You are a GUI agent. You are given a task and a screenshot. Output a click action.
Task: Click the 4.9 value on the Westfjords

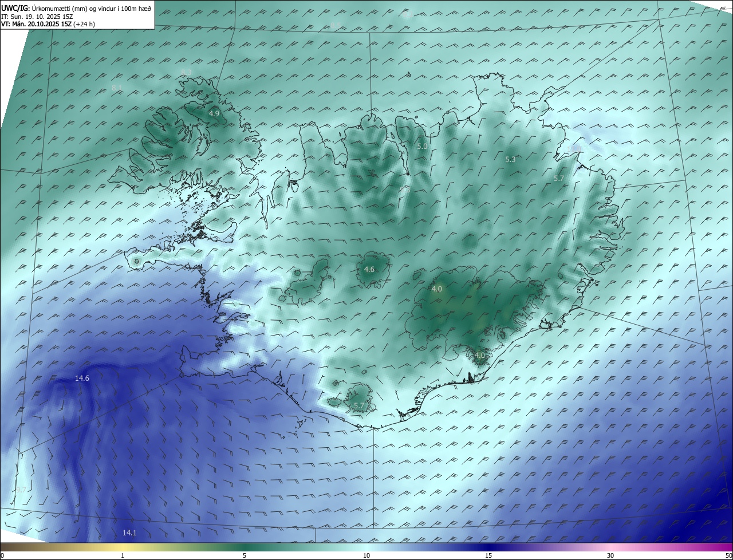214,113
